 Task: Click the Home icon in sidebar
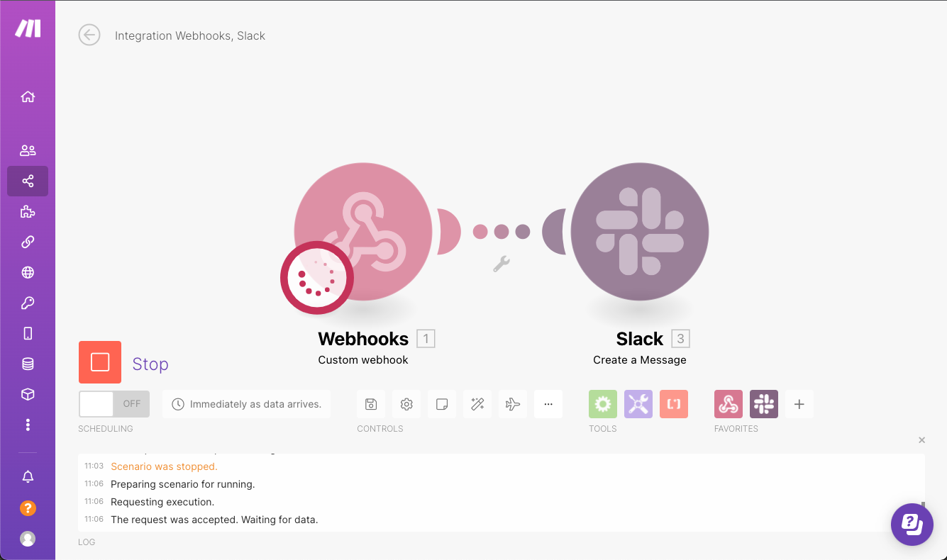point(28,97)
